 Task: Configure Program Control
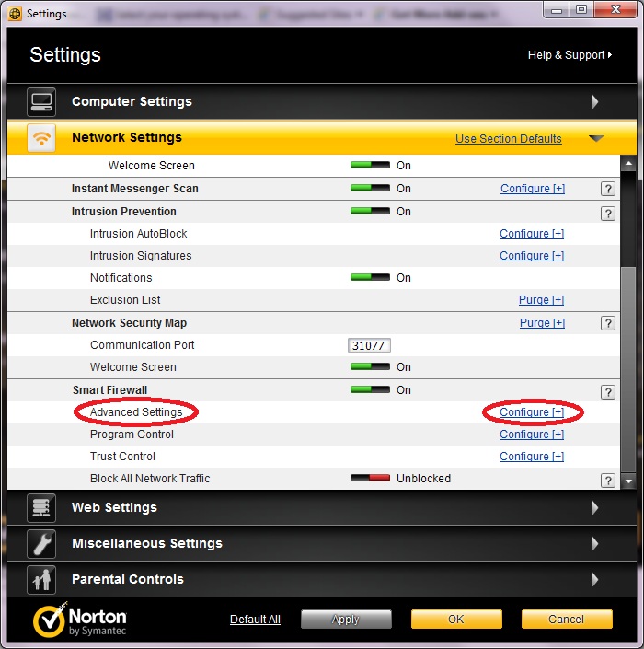[x=532, y=435]
